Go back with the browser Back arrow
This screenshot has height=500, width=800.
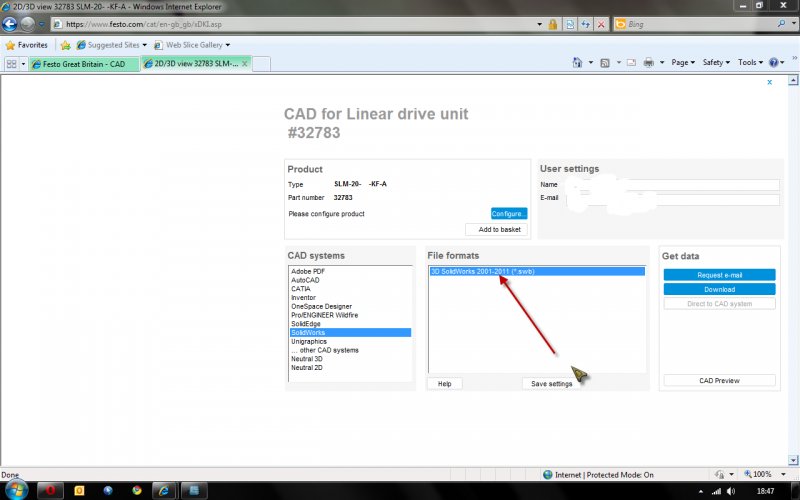[x=10, y=24]
